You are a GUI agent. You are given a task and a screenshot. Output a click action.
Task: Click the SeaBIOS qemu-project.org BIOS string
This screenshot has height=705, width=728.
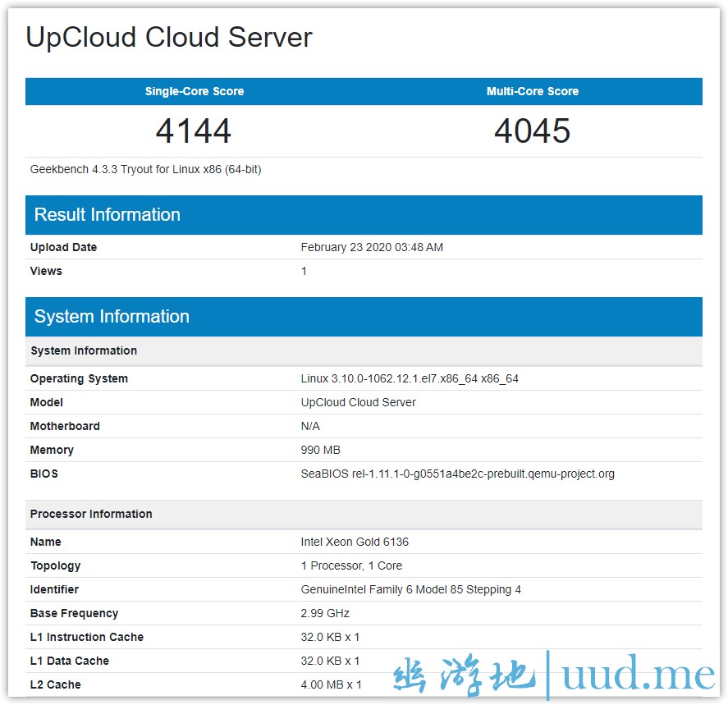click(x=457, y=474)
